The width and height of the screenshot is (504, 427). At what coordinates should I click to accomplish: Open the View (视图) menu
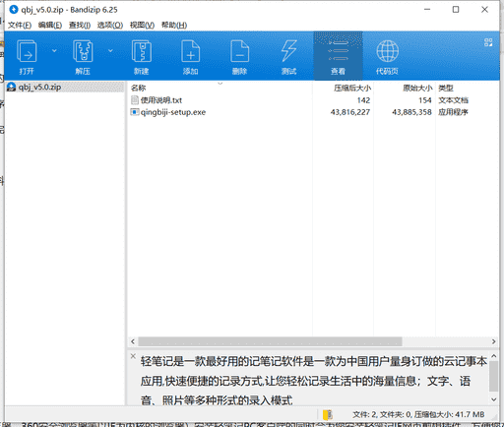coord(142,26)
